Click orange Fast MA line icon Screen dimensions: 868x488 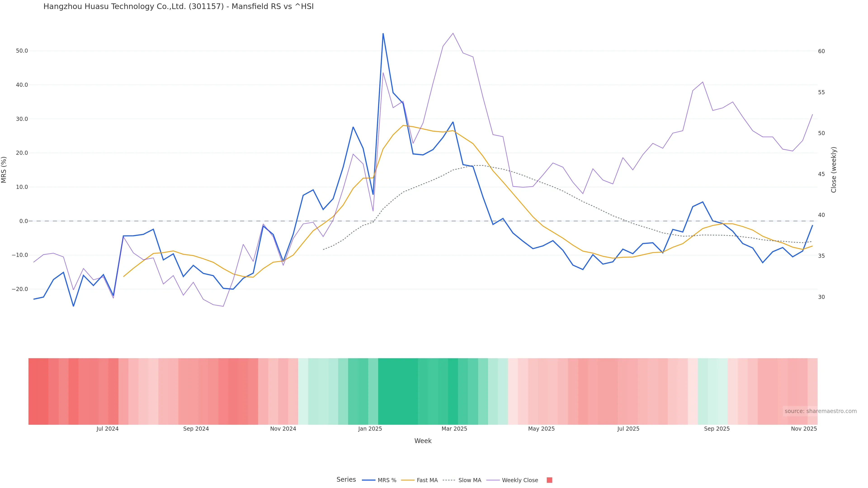[x=408, y=480]
